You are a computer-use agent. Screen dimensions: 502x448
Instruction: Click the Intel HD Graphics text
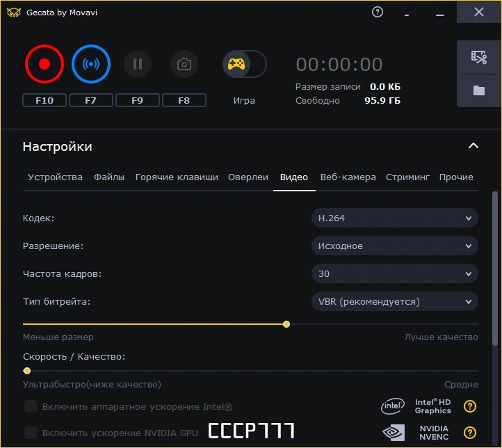(x=433, y=406)
